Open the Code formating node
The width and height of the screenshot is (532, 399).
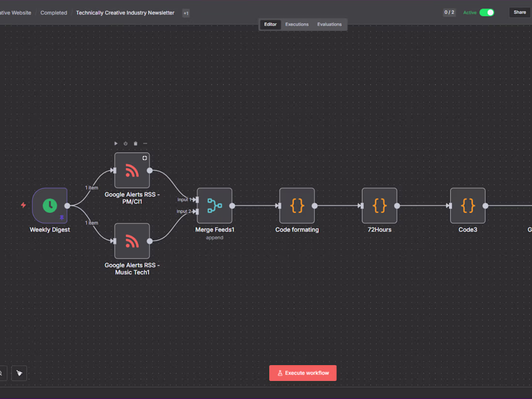(297, 205)
